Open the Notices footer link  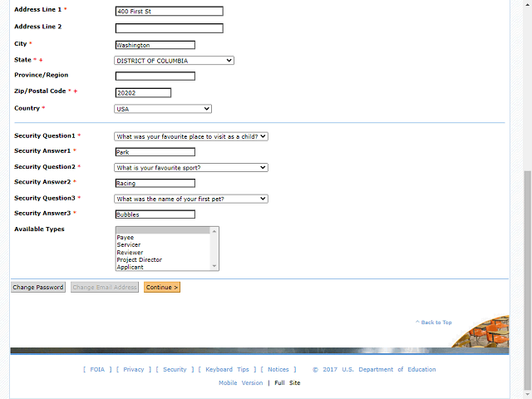point(278,369)
